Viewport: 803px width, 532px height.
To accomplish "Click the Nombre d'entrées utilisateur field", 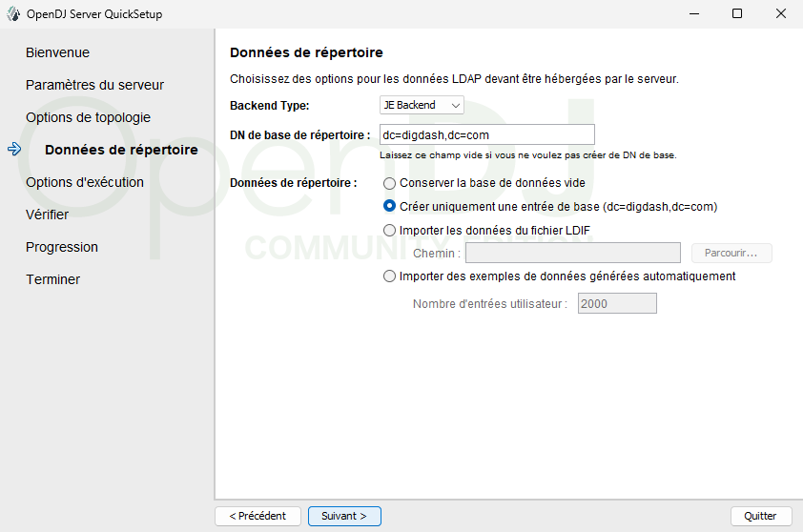I will pyautogui.click(x=616, y=304).
